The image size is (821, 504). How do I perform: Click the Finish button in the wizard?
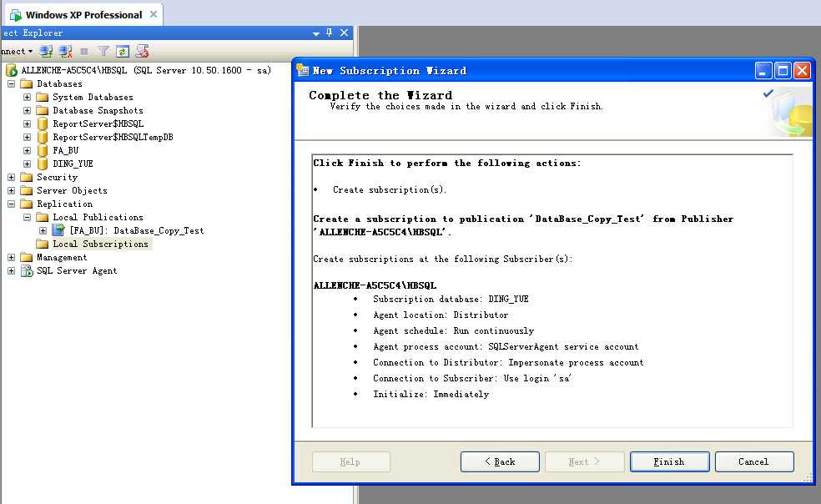coord(670,461)
